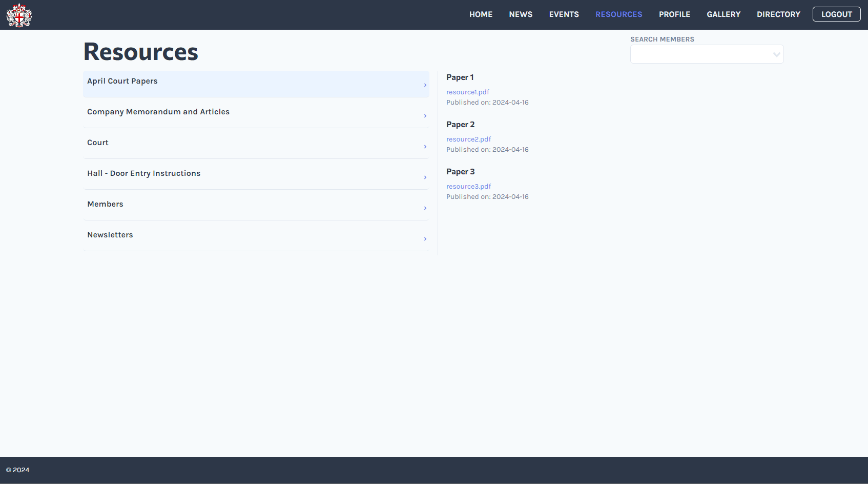Click the LOGOUT button
This screenshot has height=484, width=868.
836,14
